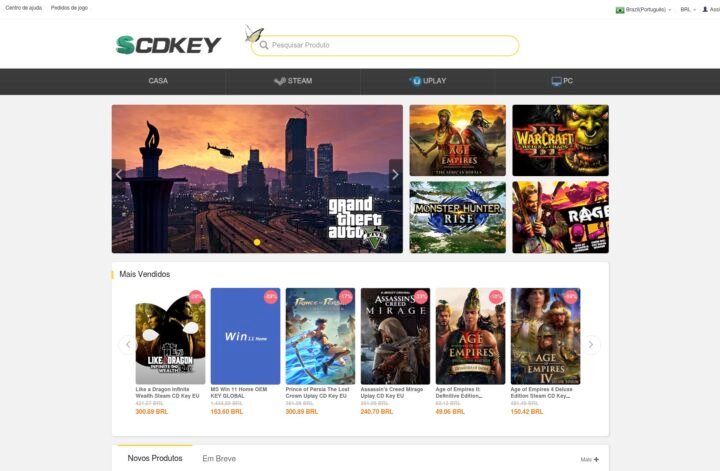Switch to the Em Breve tab
The image size is (720, 471).
pos(219,459)
